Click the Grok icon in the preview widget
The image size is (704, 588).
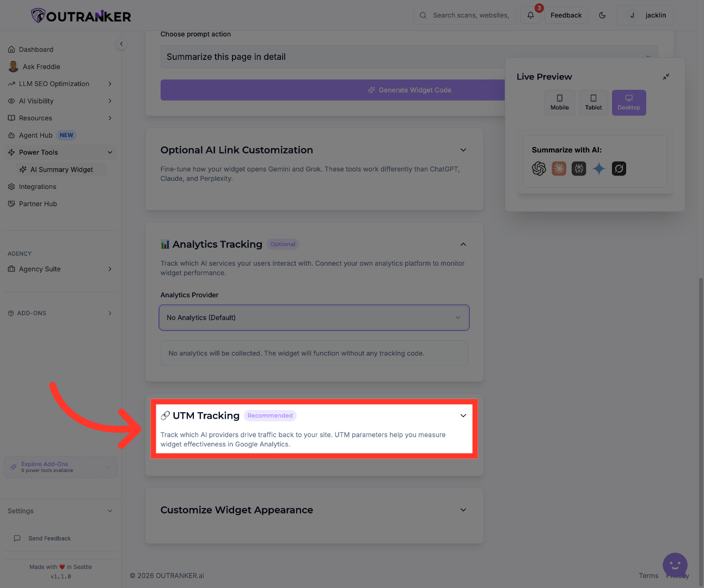point(579,169)
